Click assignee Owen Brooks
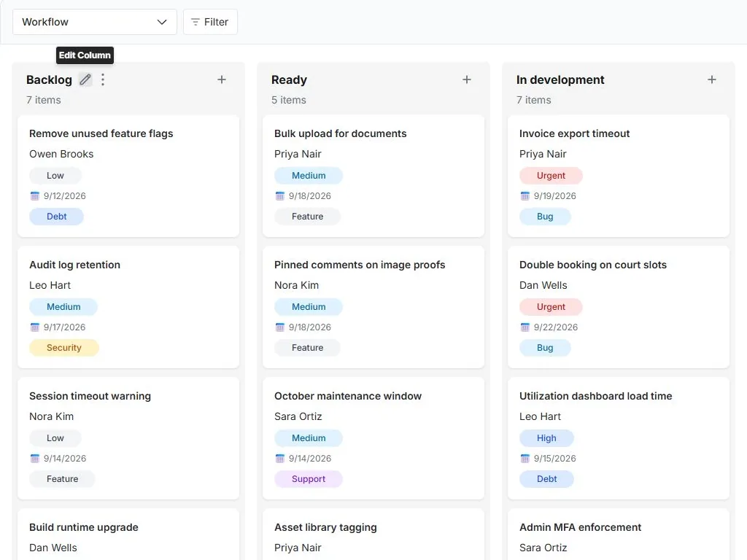 point(61,154)
